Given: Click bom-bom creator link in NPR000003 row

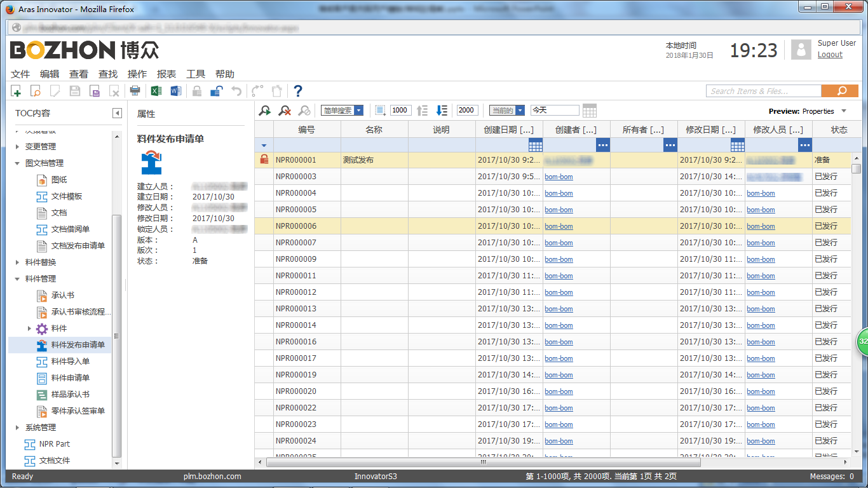Looking at the screenshot, I should [559, 177].
